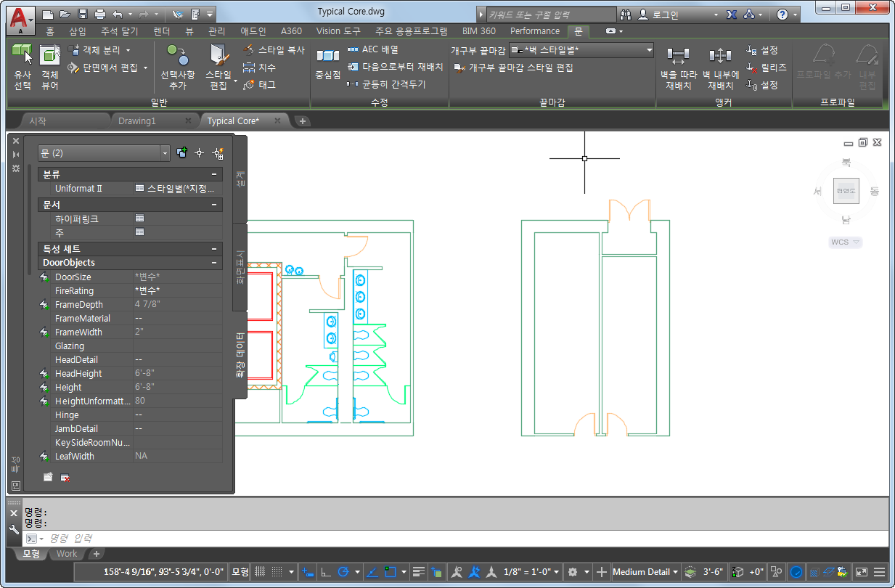
Task: Open the 객체 뷰어 object viewer
Action: pyautogui.click(x=49, y=54)
